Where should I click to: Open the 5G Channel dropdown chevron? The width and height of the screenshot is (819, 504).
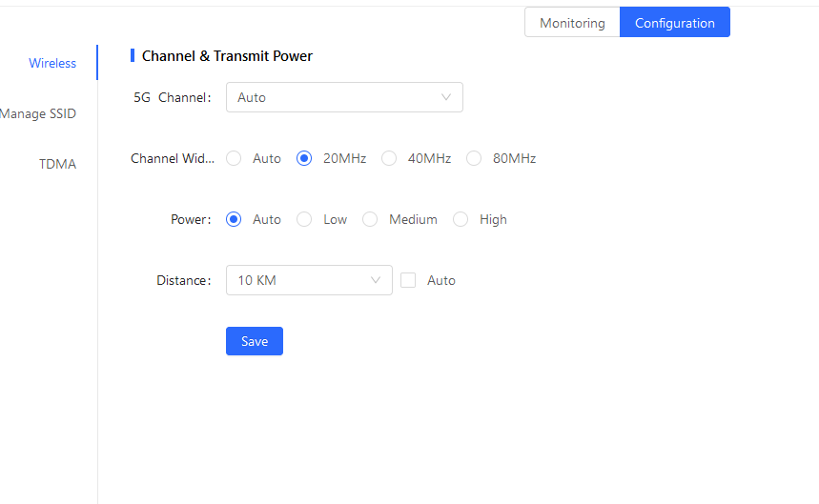pos(445,97)
